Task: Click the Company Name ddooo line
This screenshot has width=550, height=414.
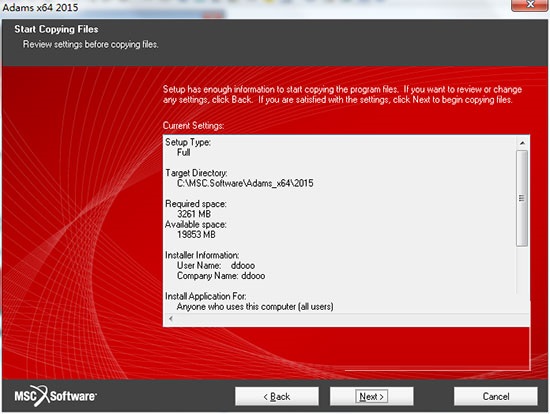Action: click(221, 276)
